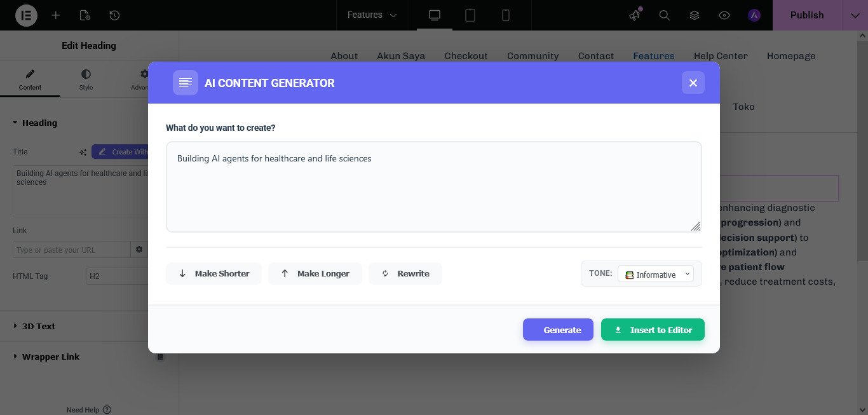Open Page Settings via the document icon
This screenshot has width=868, height=415.
pyautogui.click(x=86, y=15)
